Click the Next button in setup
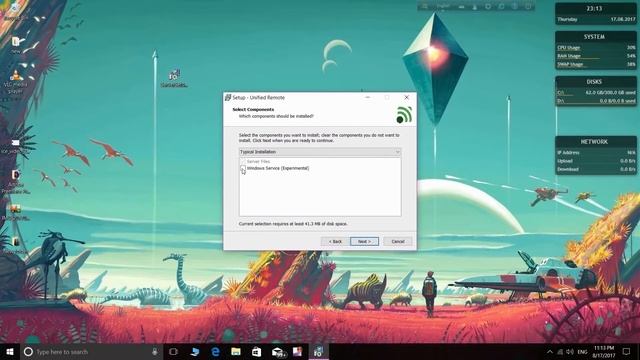The height and width of the screenshot is (360, 640). point(364,242)
